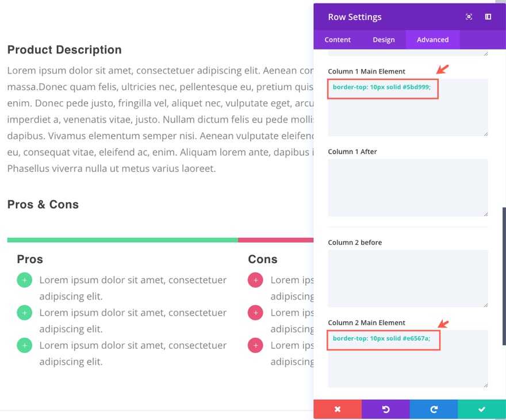506x420 pixels.
Task: Save changes with the green checkmark
Action: [x=482, y=409]
